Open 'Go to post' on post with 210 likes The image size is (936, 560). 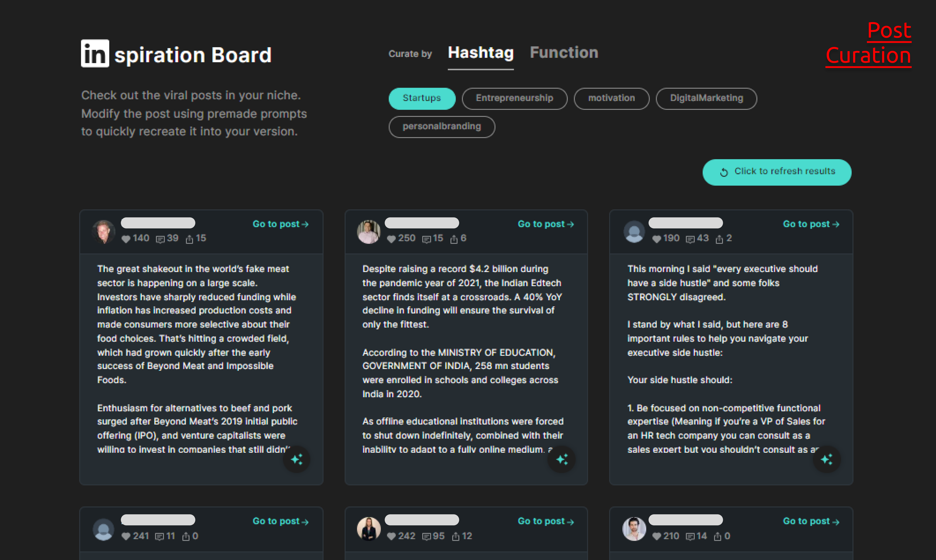pos(811,521)
